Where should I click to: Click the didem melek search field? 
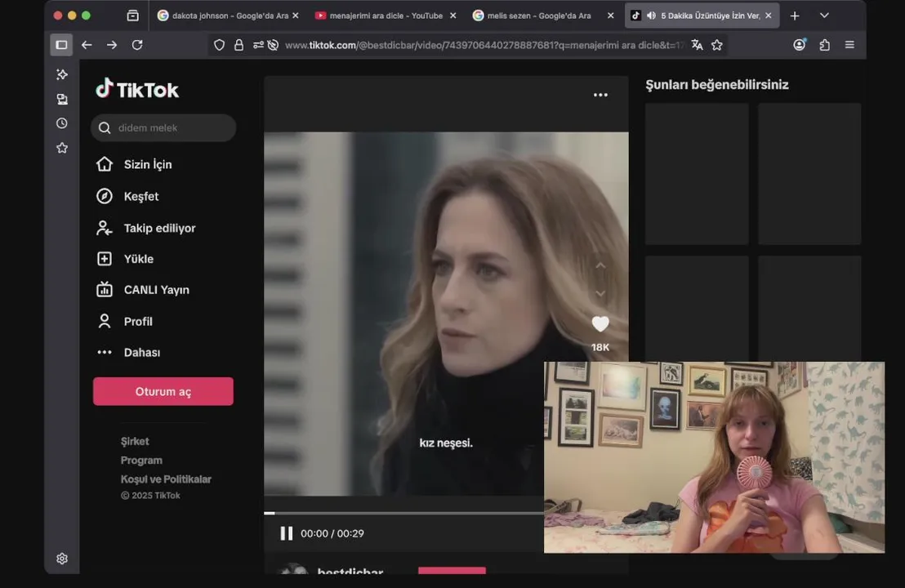click(x=163, y=127)
